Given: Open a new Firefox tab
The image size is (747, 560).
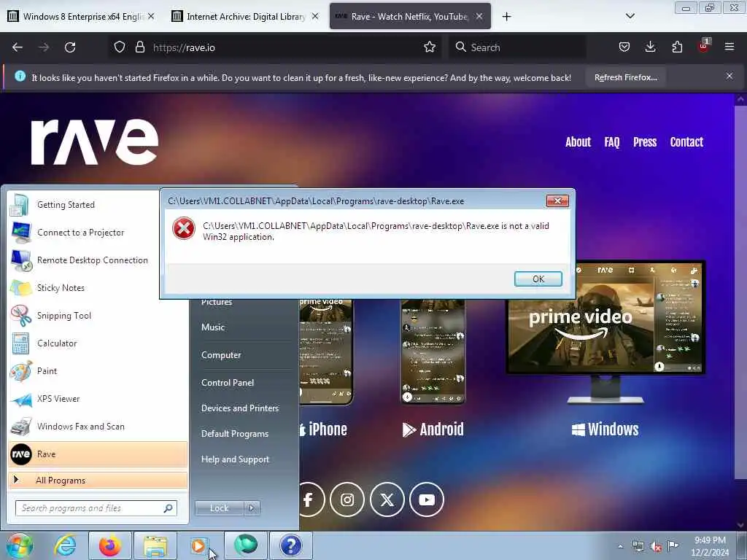Looking at the screenshot, I should [x=506, y=17].
